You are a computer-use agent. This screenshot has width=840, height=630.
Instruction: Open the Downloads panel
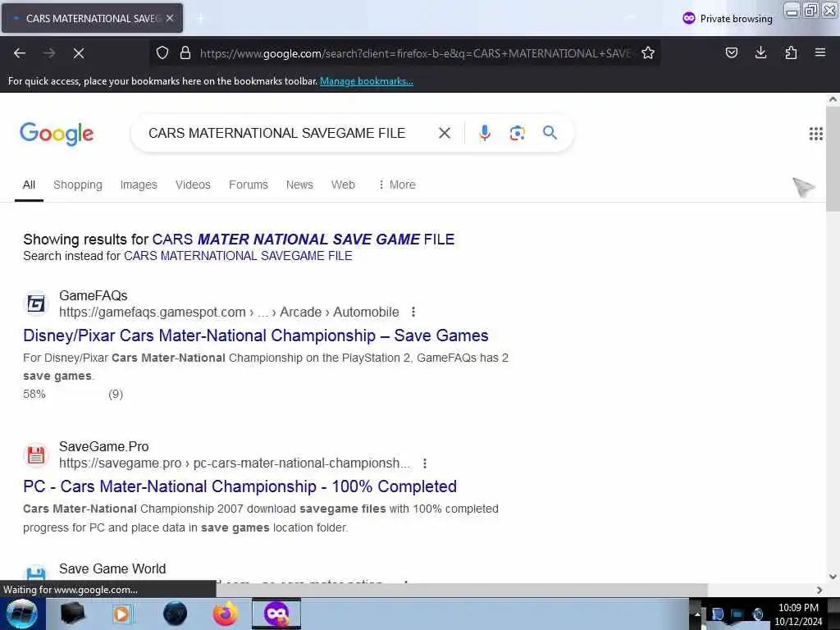pyautogui.click(x=760, y=52)
